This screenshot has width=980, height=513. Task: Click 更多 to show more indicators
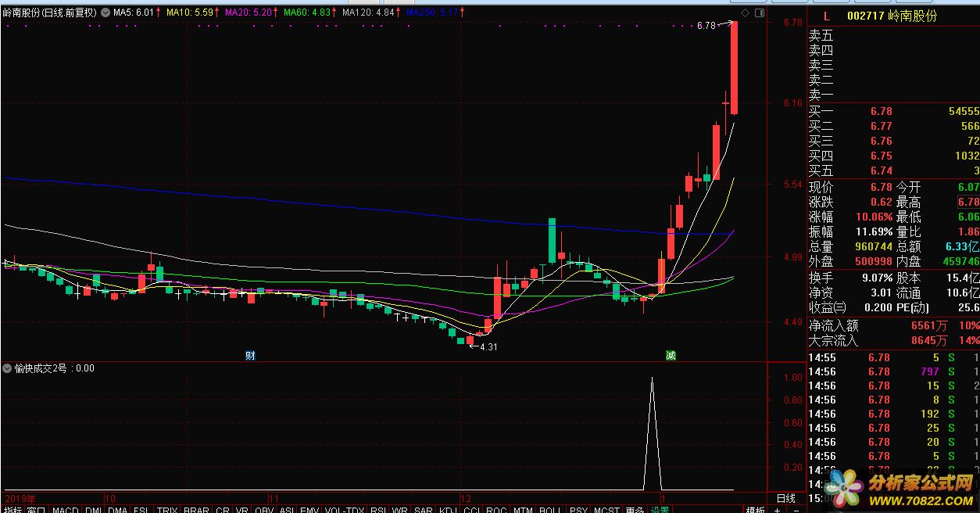click(x=635, y=510)
